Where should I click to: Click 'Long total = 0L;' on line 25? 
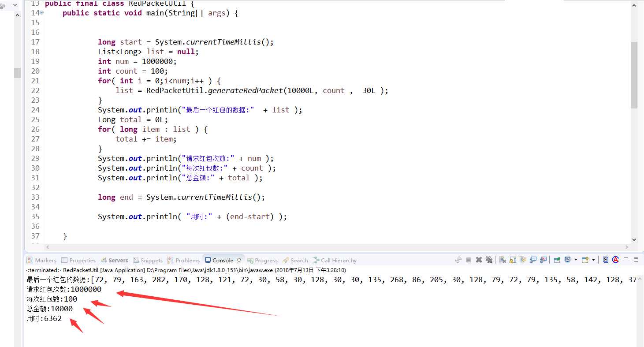point(133,119)
